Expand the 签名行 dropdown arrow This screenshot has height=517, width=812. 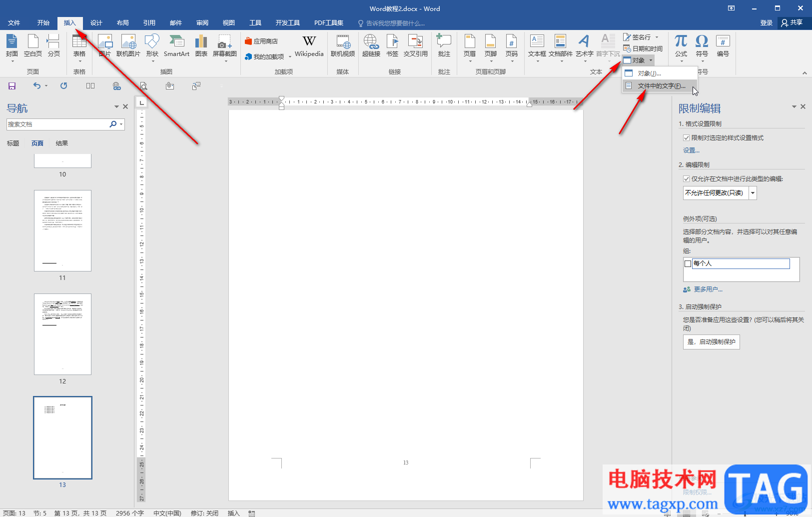(657, 37)
